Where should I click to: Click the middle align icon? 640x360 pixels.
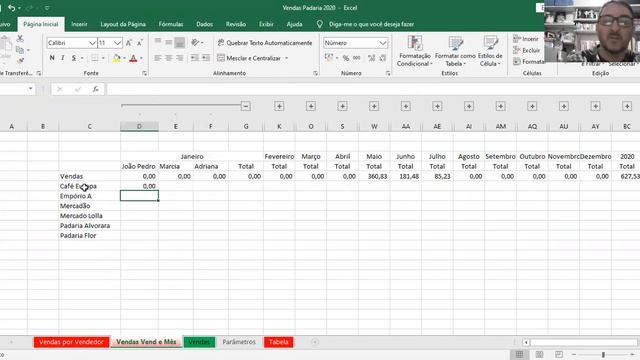click(169, 42)
